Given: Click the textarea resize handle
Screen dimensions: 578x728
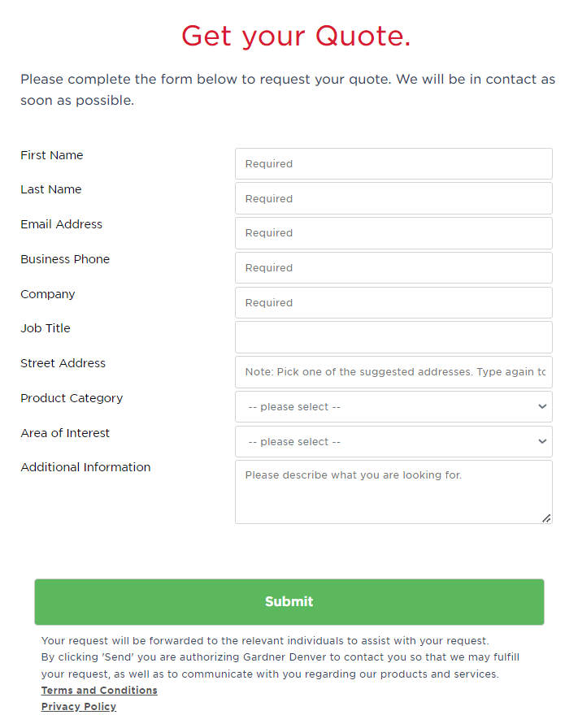Looking at the screenshot, I should [547, 518].
